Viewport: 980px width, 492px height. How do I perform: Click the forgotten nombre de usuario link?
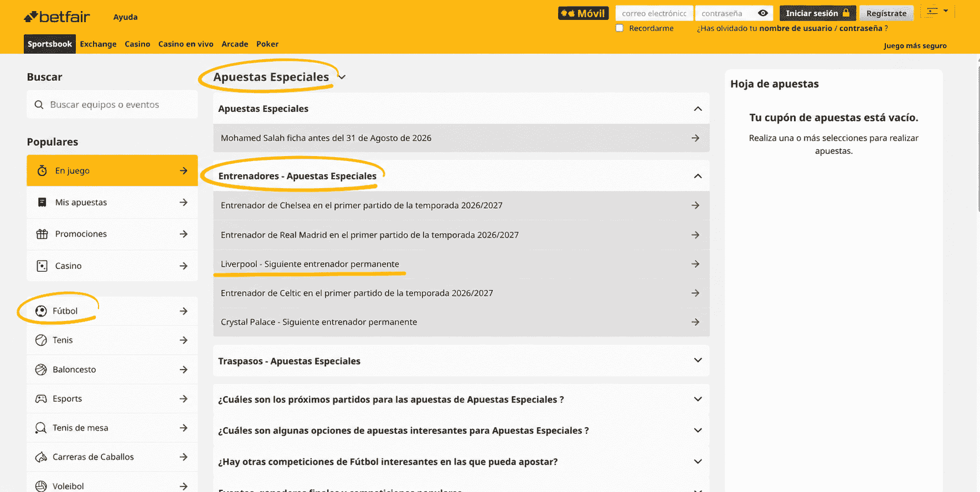pyautogui.click(x=796, y=28)
